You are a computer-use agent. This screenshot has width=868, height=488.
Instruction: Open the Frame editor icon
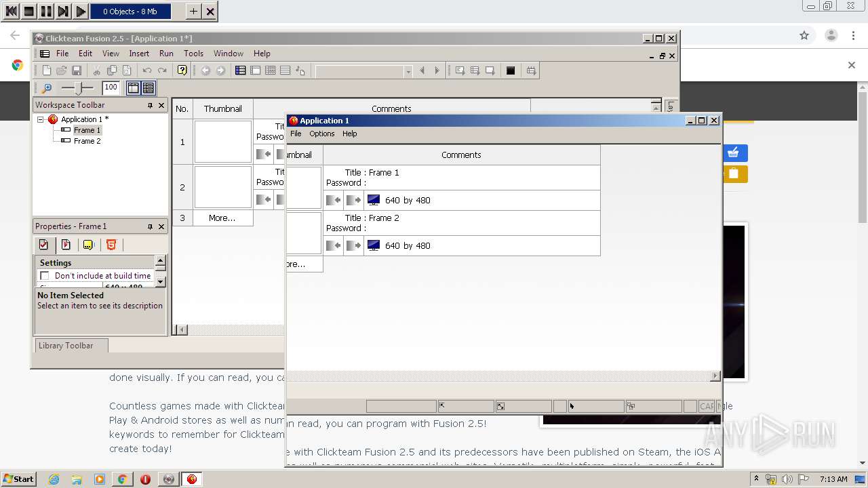point(256,70)
